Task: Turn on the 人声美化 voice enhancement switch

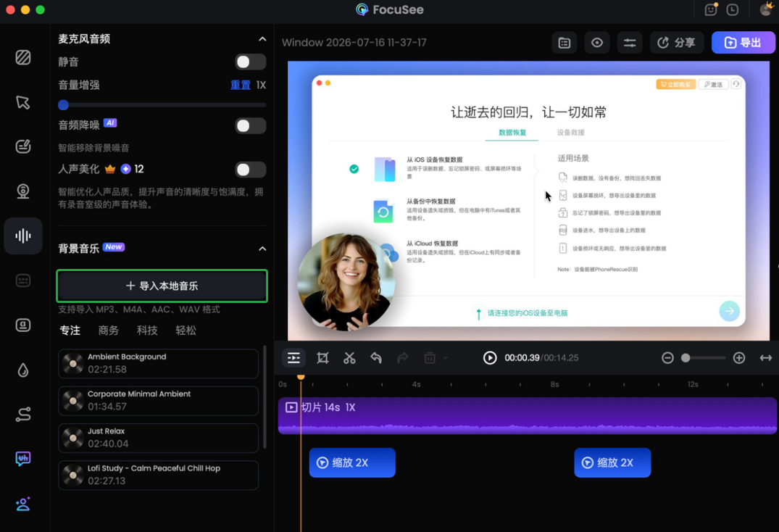Action: point(251,170)
